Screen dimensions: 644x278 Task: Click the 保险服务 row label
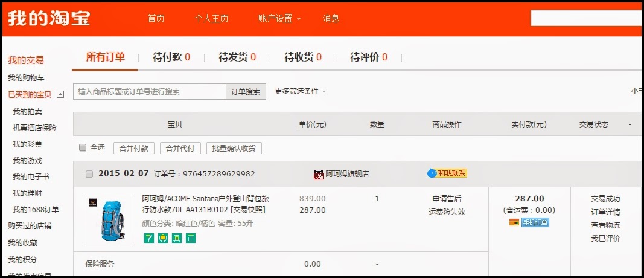coord(100,264)
